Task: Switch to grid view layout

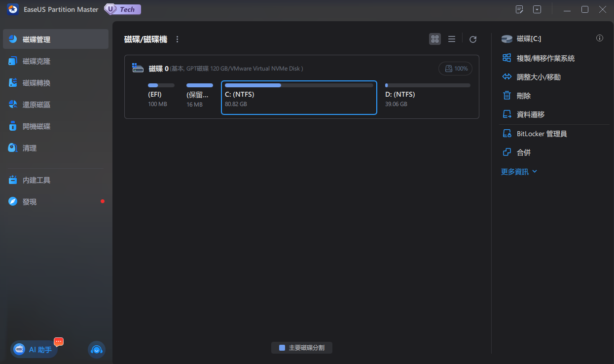Action: (435, 39)
